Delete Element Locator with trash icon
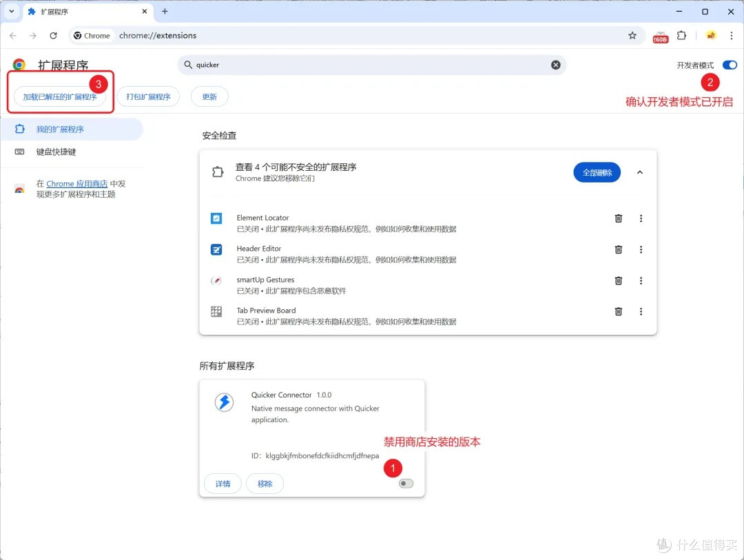744x560 pixels. coord(618,218)
